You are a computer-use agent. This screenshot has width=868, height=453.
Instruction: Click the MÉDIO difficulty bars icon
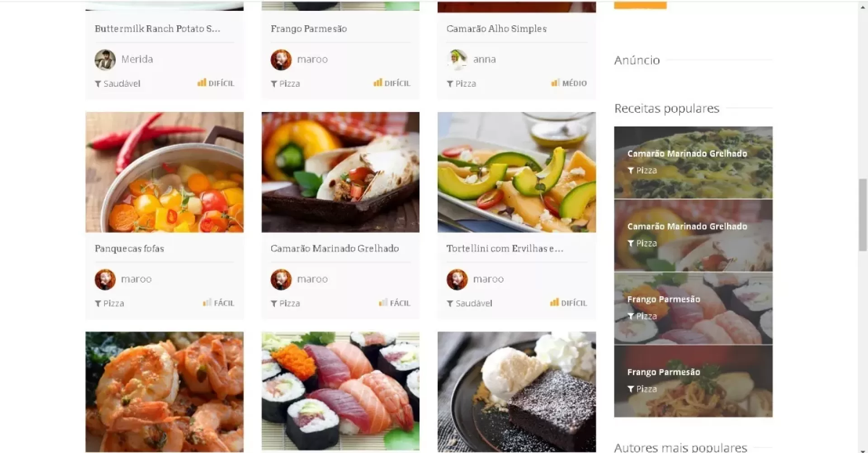pos(556,83)
